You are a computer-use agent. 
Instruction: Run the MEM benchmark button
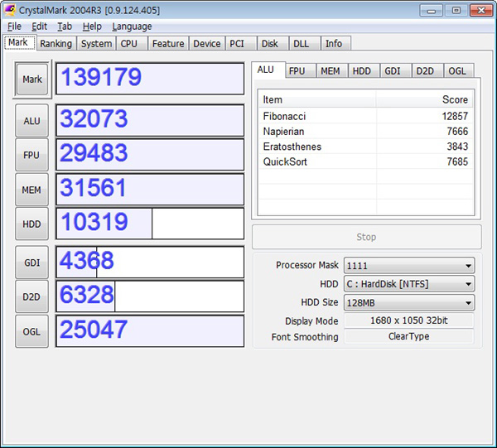click(32, 190)
